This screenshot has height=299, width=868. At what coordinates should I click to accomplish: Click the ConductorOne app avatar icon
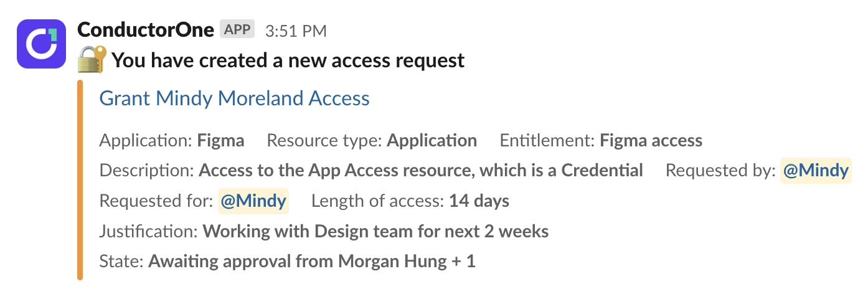pos(41,44)
